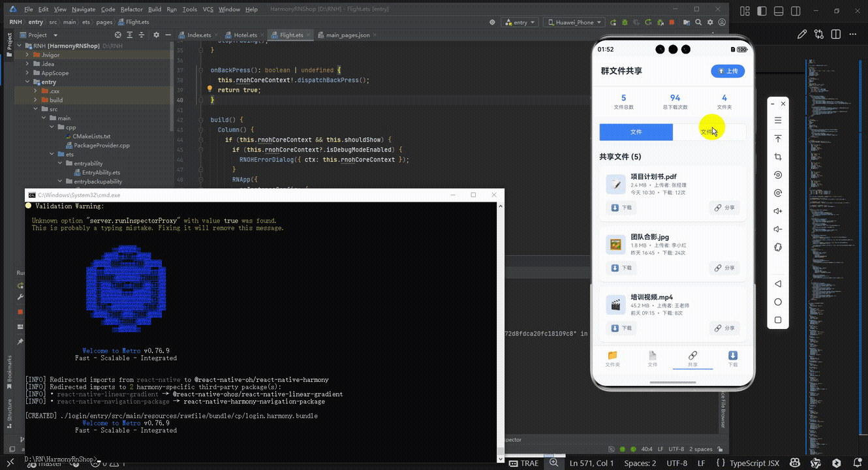Expand the .hvigor folder in project tree
Viewport: 868px width, 470px height.
tap(28, 55)
